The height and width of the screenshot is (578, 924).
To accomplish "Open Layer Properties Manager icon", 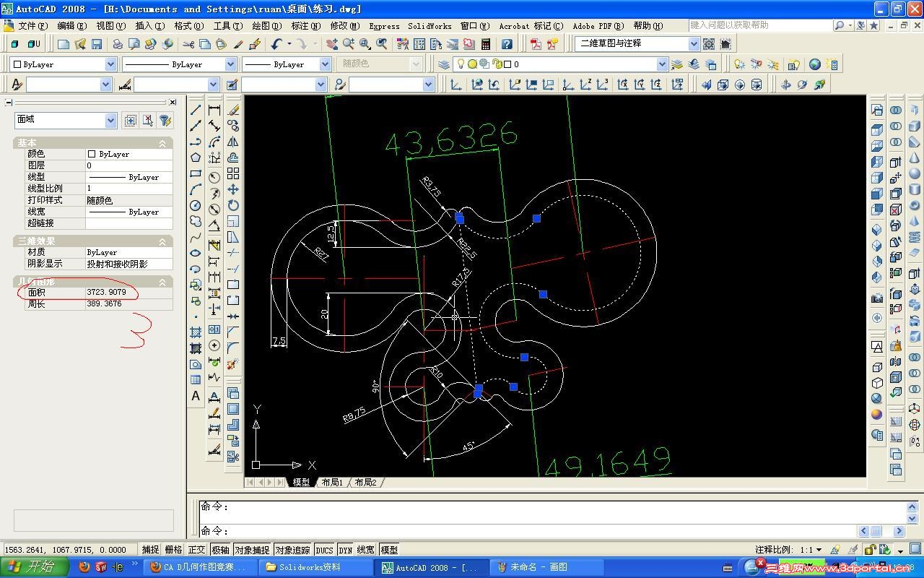I will (444, 64).
